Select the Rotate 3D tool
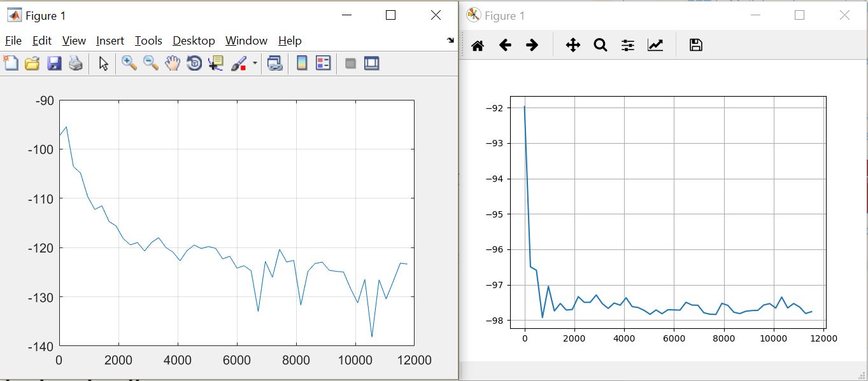The width and height of the screenshot is (868, 381). tap(194, 63)
